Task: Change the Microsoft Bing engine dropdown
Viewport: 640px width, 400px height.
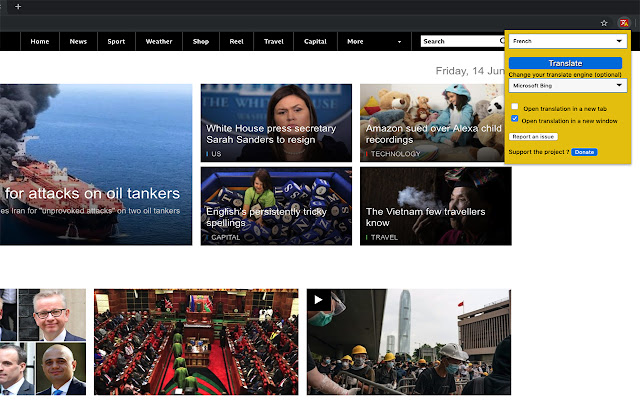Action: coord(568,85)
